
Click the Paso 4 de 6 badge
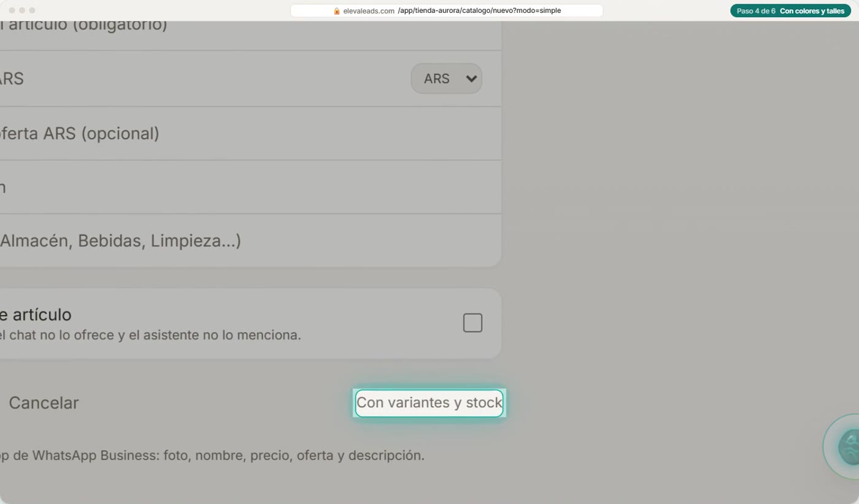tap(790, 11)
